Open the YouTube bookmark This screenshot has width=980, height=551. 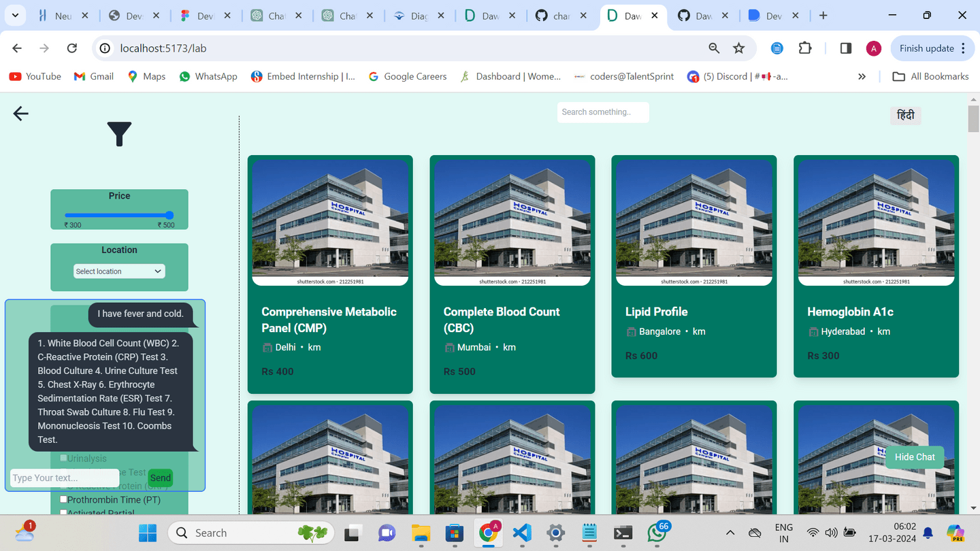(x=35, y=77)
